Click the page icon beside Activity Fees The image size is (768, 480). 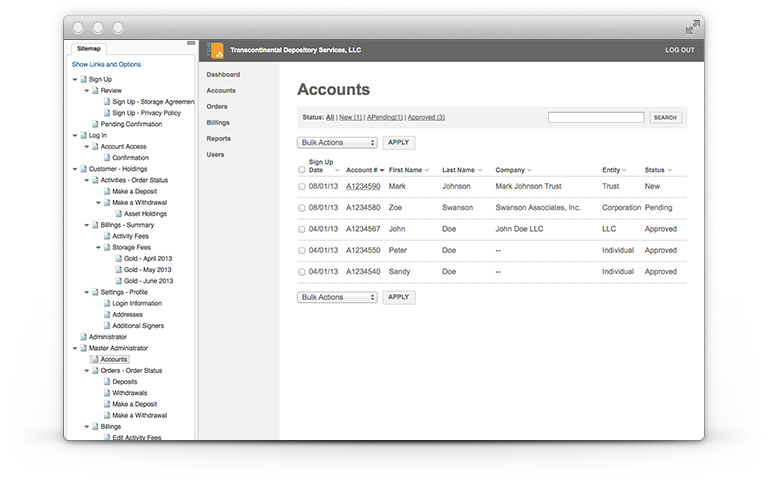click(107, 236)
